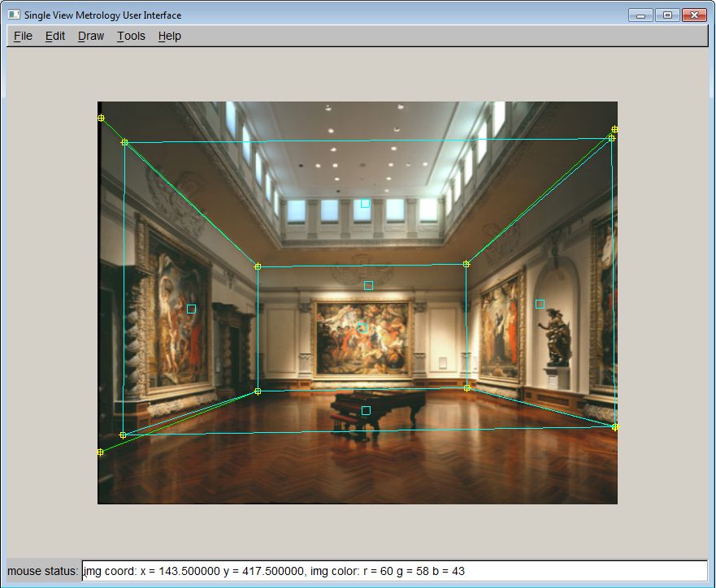Select the cyan box's bottom-left yellow vertex
The image size is (716, 588).
pos(123,435)
